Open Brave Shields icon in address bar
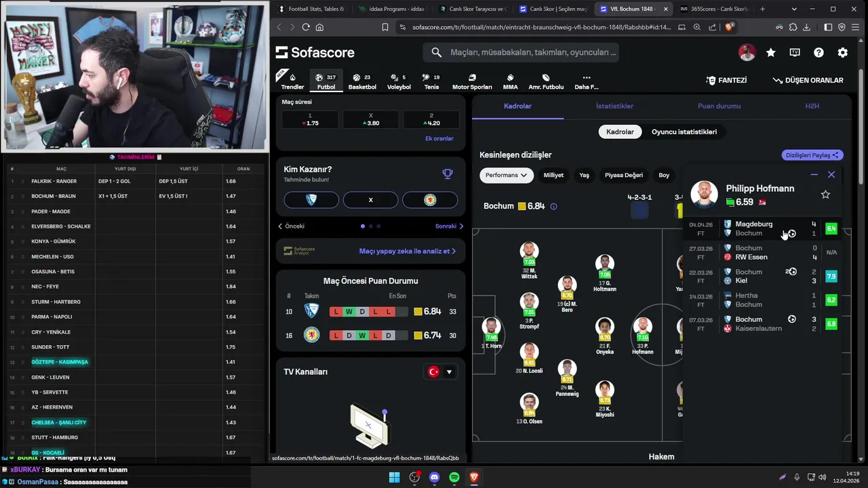Viewport: 868px width, 488px height. [x=729, y=27]
